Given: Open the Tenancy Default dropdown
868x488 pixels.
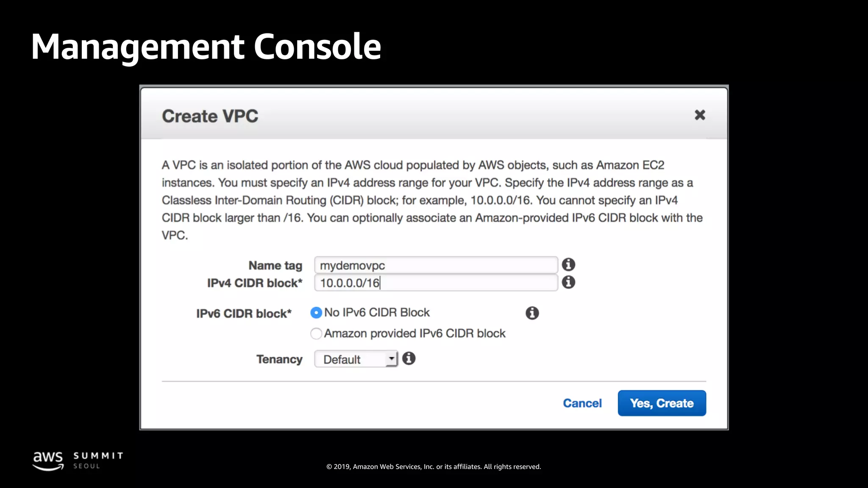Looking at the screenshot, I should click(x=356, y=359).
